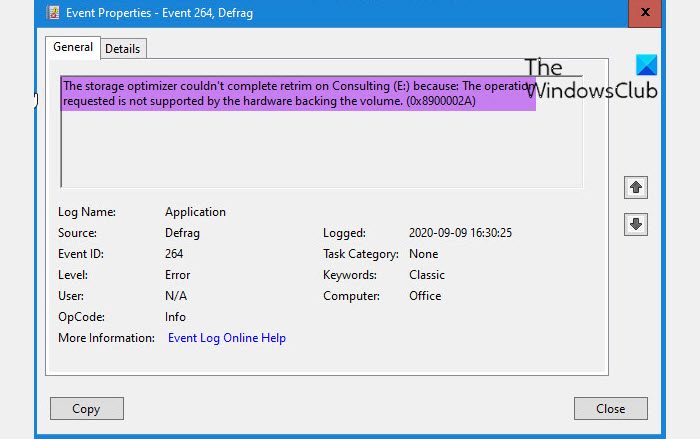Select the General tab
Screen dimensions: 700x439
point(73,47)
